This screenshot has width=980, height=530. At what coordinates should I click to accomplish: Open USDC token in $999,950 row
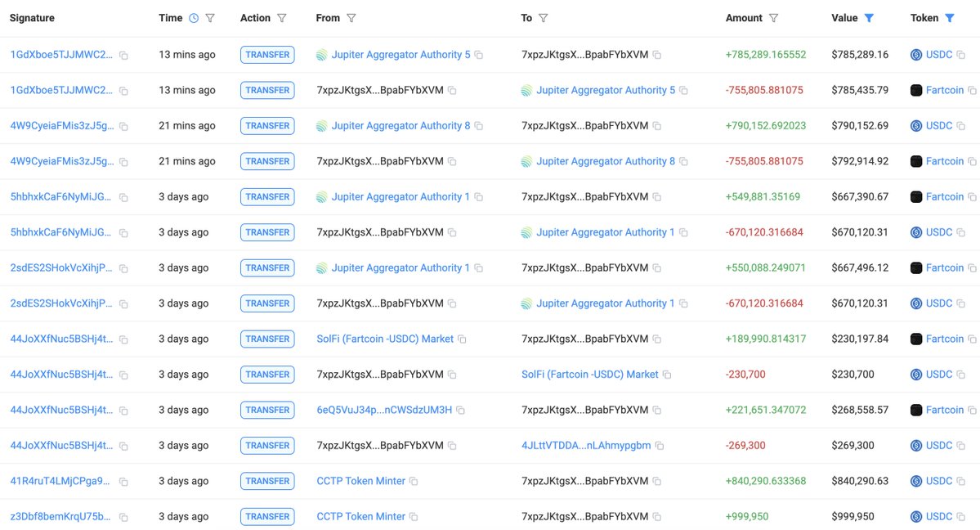coord(939,517)
